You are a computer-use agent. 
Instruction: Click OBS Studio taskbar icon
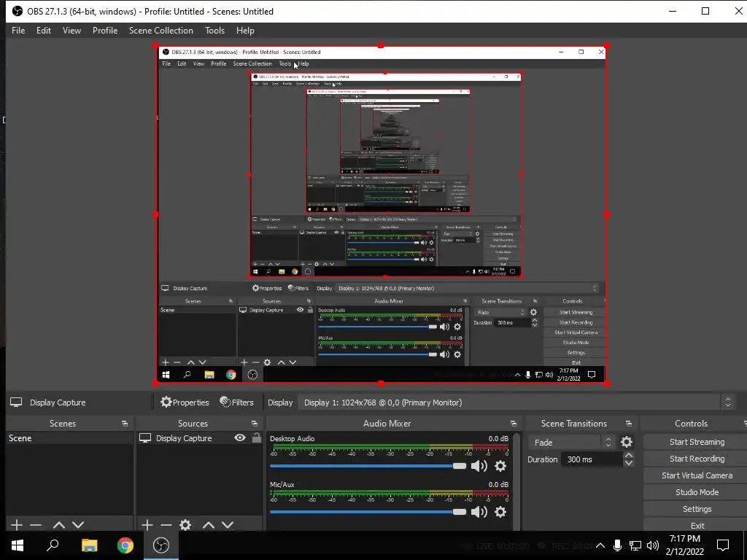pos(161,545)
